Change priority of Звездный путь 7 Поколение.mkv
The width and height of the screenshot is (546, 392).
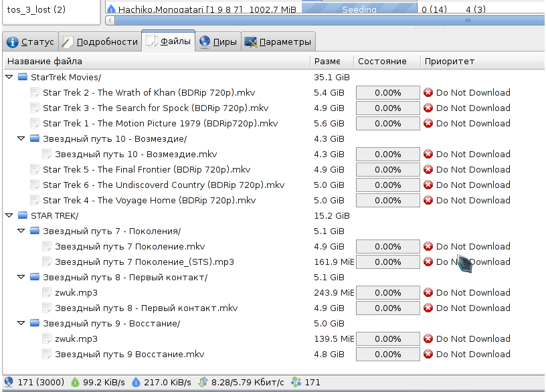point(467,246)
